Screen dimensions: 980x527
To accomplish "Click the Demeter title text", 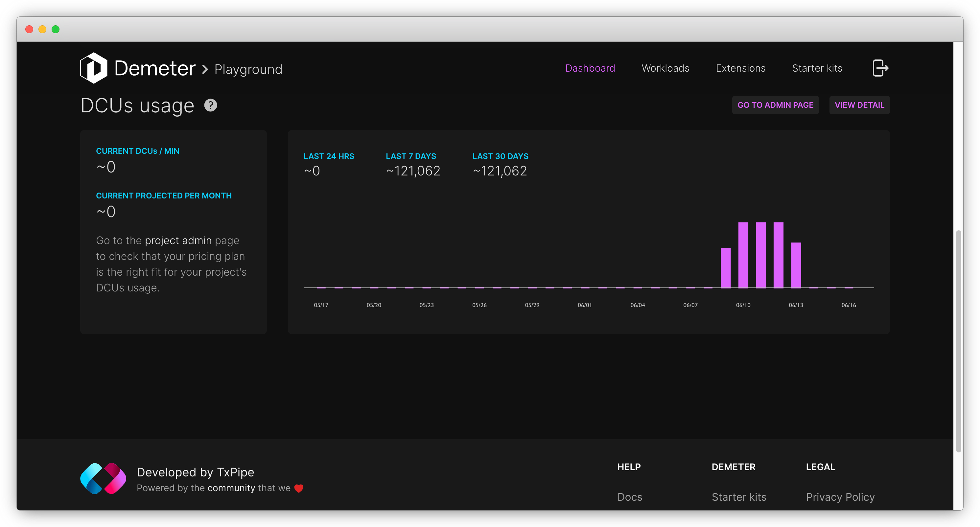I will pos(155,68).
